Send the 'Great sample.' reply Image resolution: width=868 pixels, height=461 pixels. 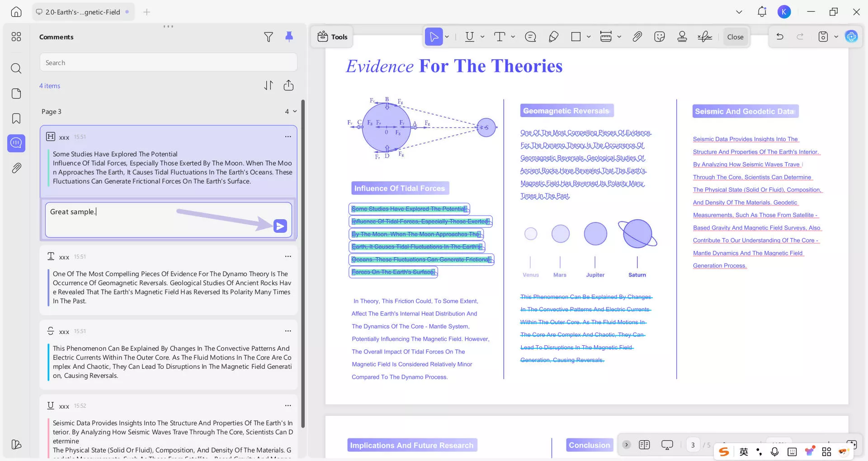[x=280, y=226]
